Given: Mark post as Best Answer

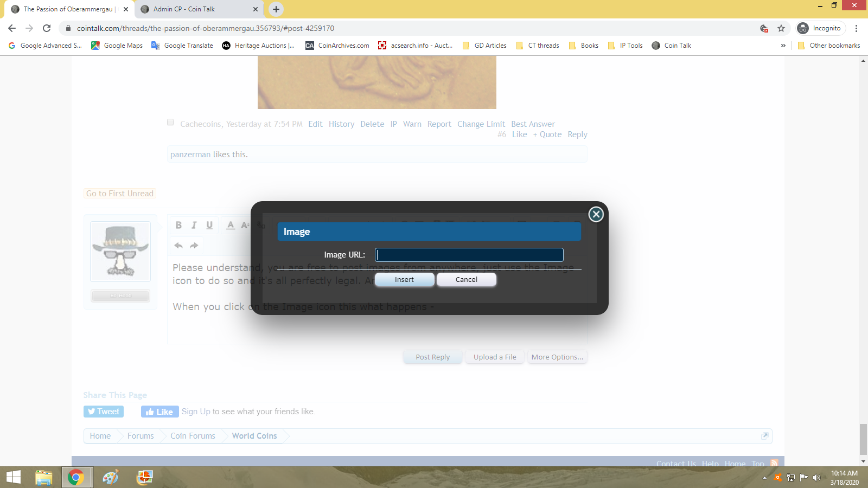Looking at the screenshot, I should coord(533,124).
